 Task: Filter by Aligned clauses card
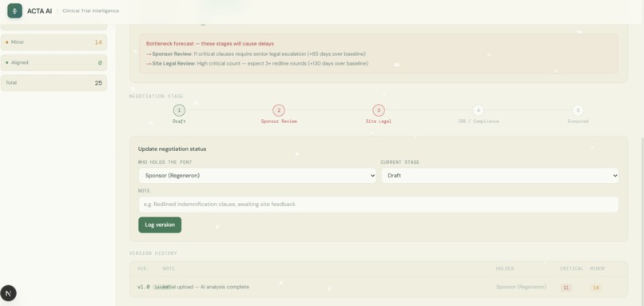pyautogui.click(x=54, y=63)
